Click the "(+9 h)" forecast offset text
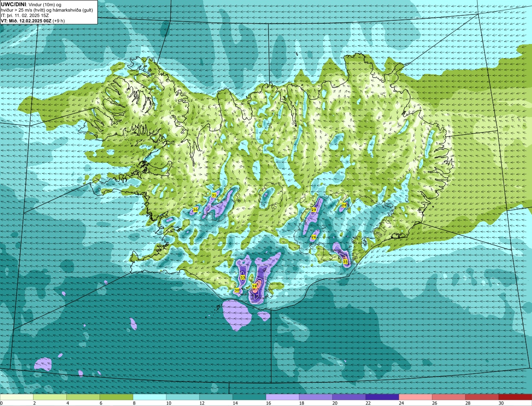This screenshot has width=532, height=406. pyautogui.click(x=59, y=20)
